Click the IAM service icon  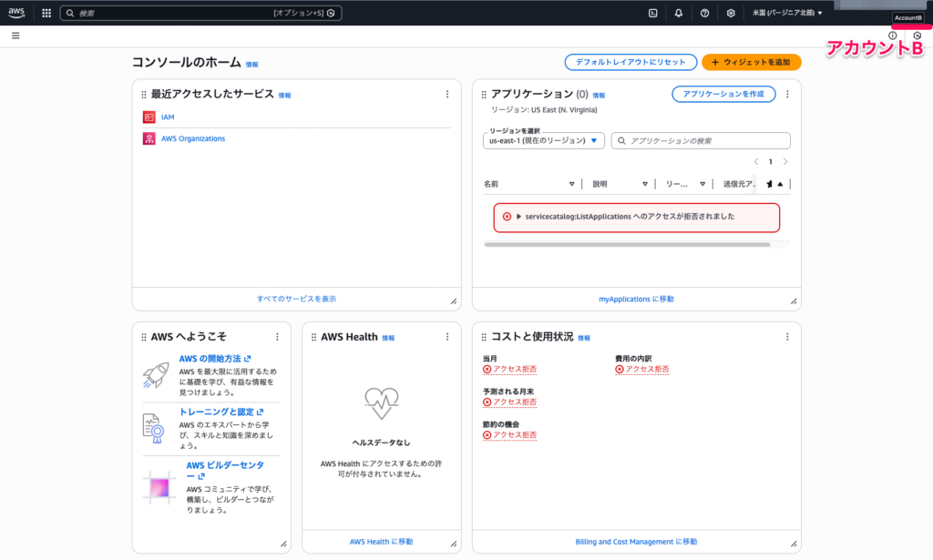coord(149,117)
